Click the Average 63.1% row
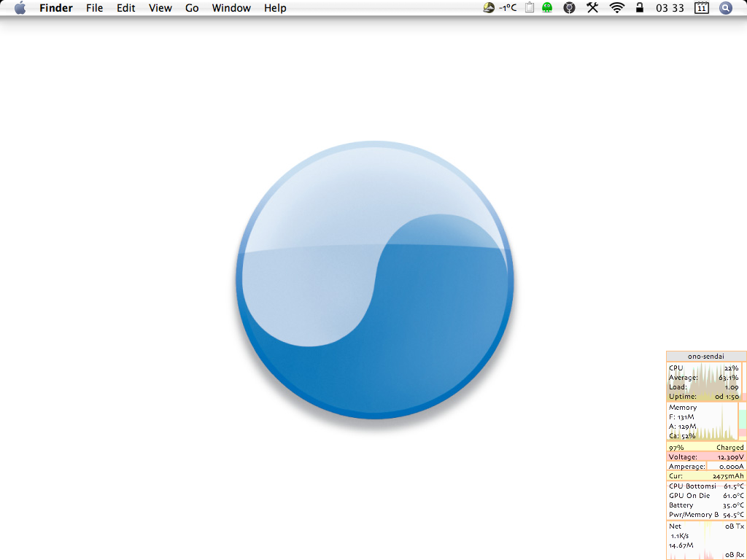The width and height of the screenshot is (747, 560). point(704,378)
